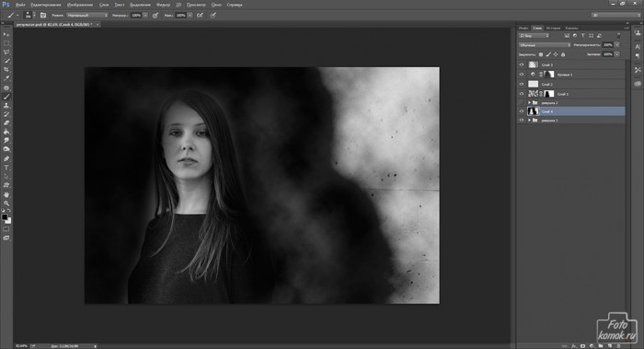Open the Фильтр menu
The image size is (644, 349).
(x=163, y=5)
